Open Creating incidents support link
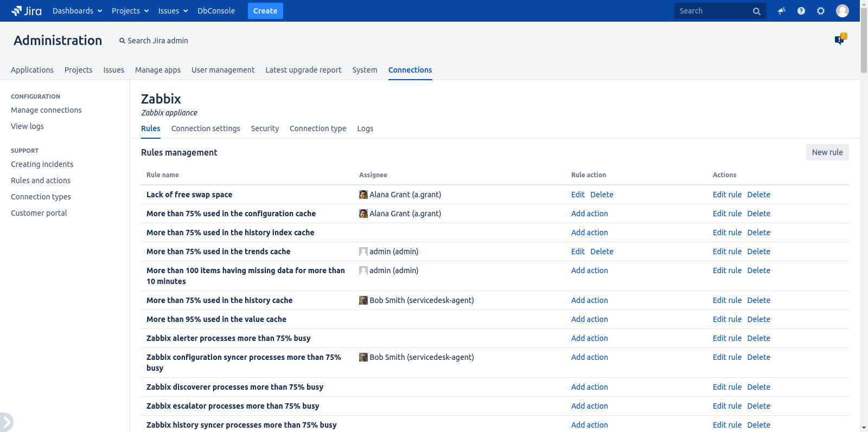Screen dimensions: 868x432 tap(42, 164)
